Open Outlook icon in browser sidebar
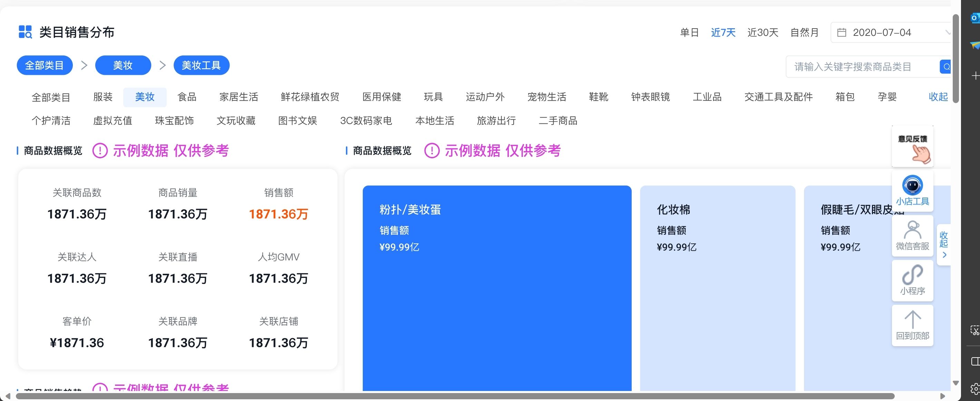This screenshot has height=401, width=980. pyautogui.click(x=975, y=18)
